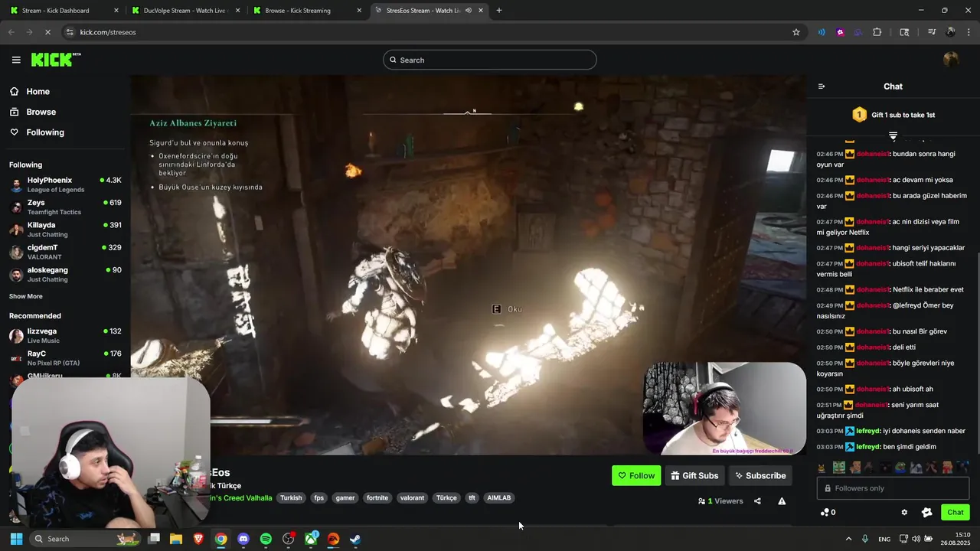The width and height of the screenshot is (980, 551).
Task: Open the hamburger sidebar menu
Action: [16, 60]
